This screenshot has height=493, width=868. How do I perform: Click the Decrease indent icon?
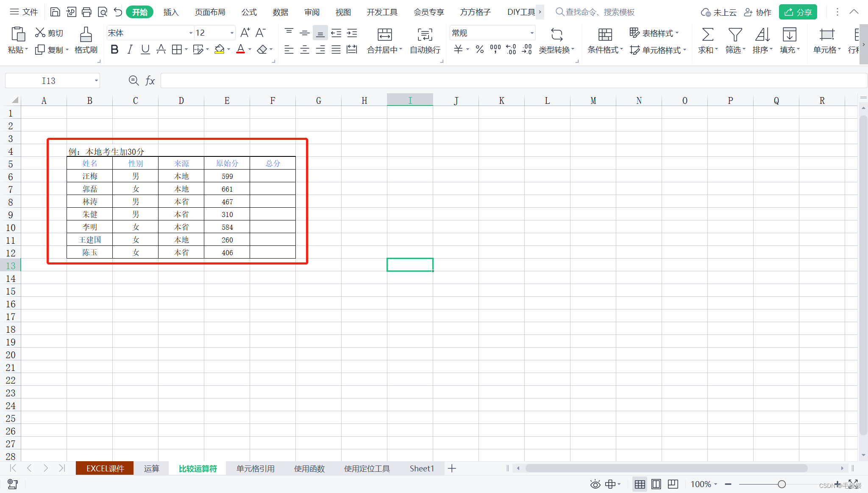[x=336, y=33]
